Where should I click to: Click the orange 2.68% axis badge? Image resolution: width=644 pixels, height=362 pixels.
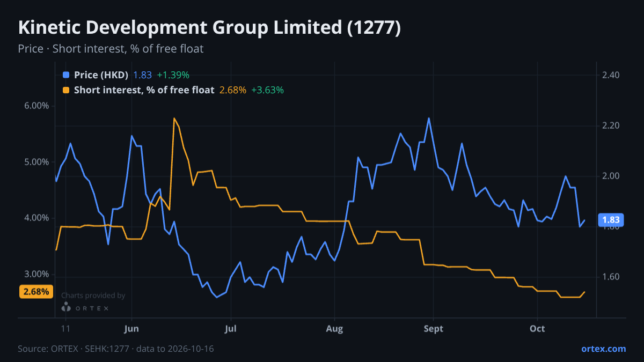[36, 292]
